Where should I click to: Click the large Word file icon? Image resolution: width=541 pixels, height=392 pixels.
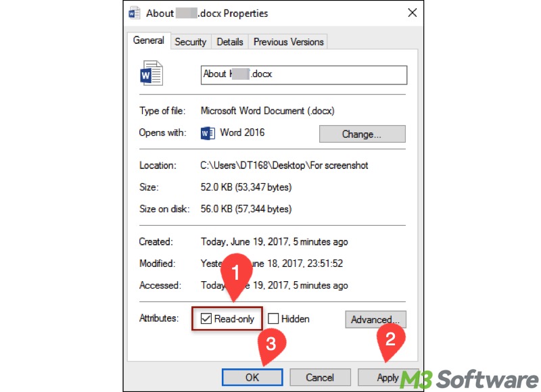pos(151,73)
